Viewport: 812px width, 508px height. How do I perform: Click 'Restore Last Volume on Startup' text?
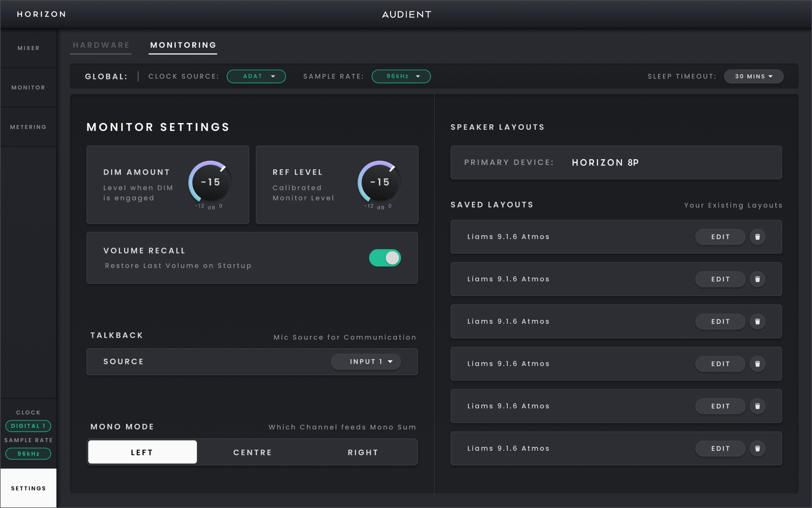(x=178, y=266)
